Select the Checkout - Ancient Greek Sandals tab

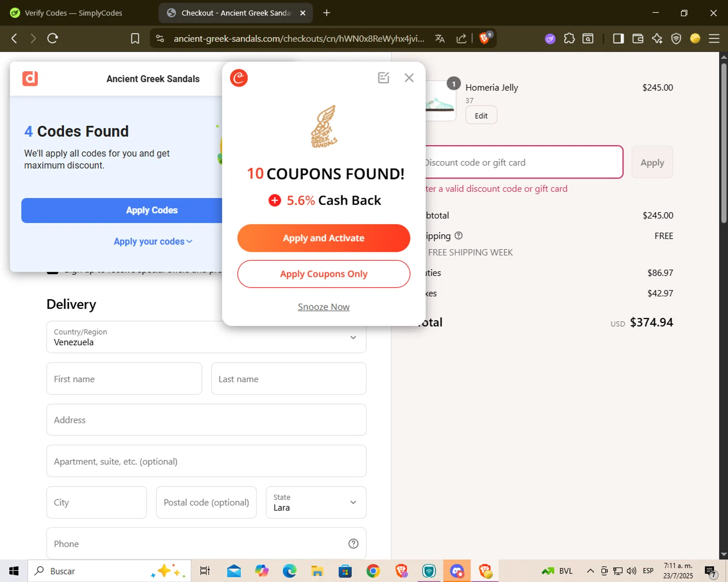[x=235, y=13]
